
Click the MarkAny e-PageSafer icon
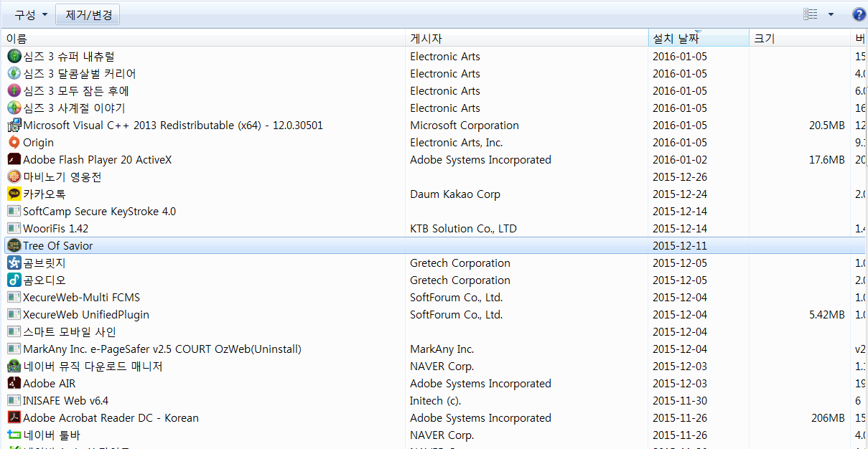[x=14, y=349]
